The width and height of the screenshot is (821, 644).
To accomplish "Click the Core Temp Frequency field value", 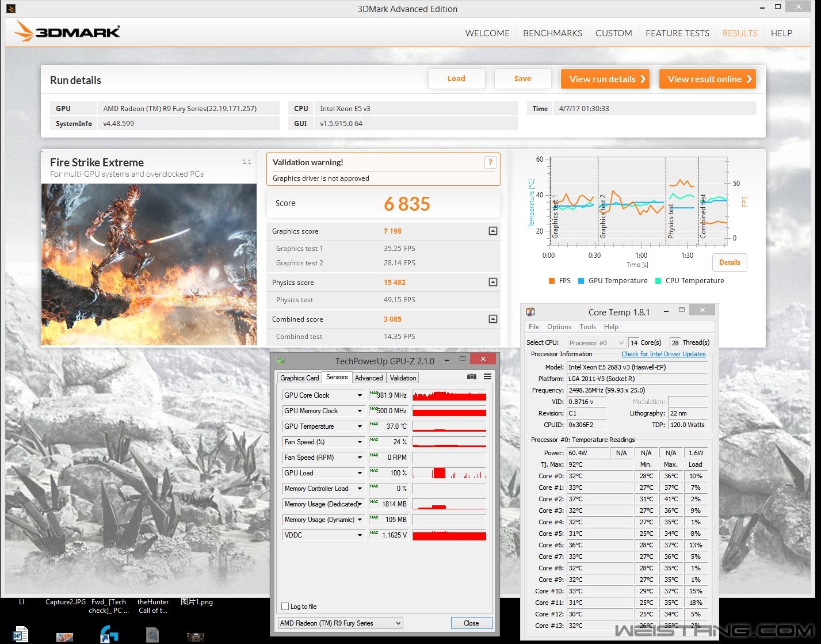I will (x=637, y=390).
